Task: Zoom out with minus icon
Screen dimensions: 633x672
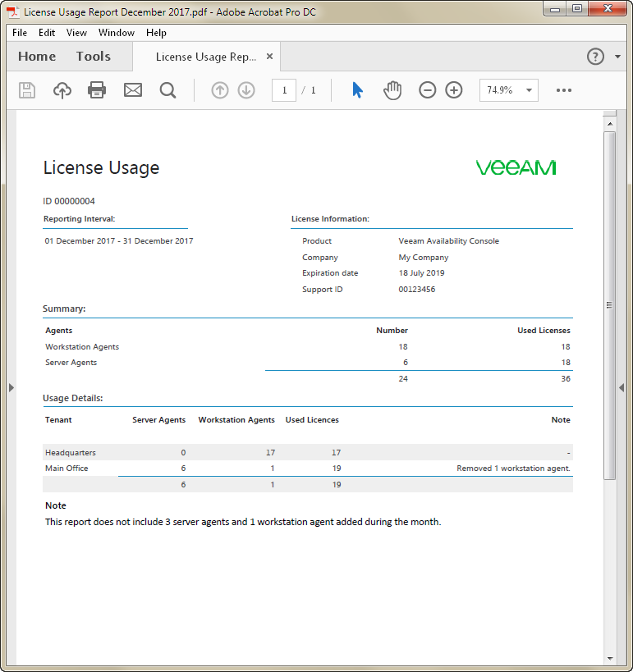Action: point(428,90)
